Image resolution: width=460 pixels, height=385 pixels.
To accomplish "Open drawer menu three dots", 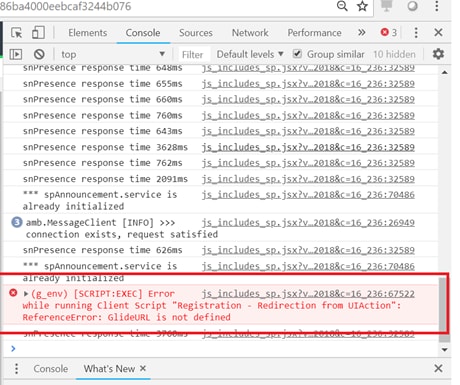I will point(16,369).
